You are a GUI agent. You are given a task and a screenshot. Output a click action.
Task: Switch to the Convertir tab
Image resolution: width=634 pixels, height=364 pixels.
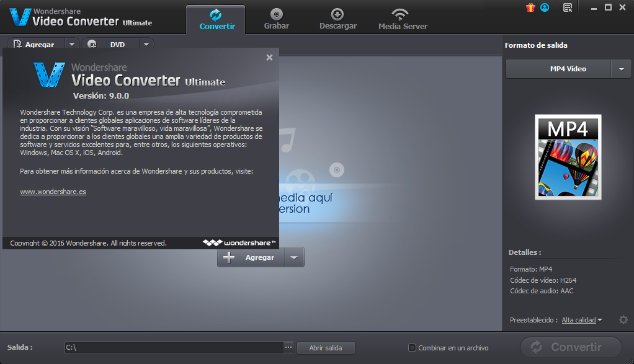coord(215,20)
